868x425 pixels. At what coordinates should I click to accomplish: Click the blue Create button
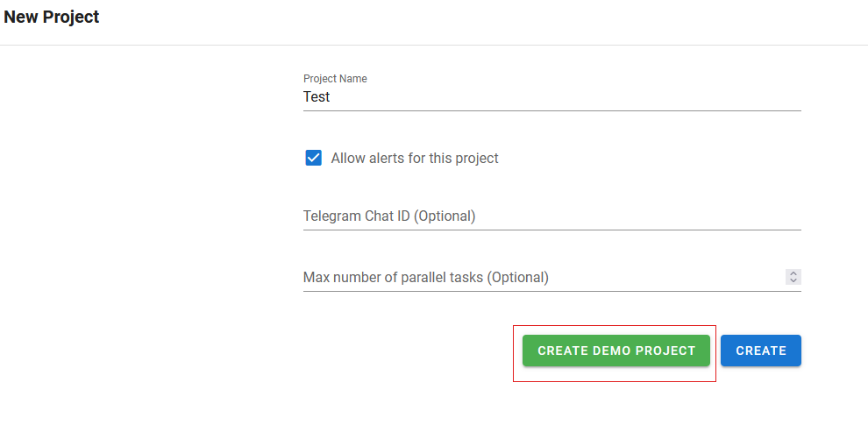761,351
